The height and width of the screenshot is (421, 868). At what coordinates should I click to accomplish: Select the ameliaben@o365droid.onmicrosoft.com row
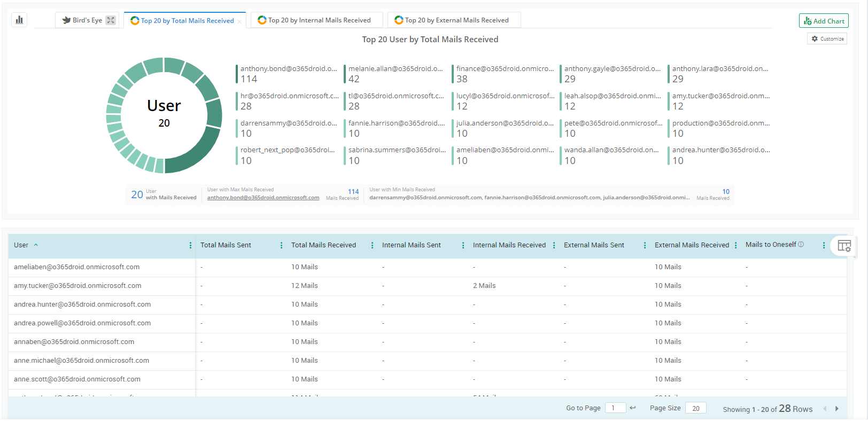(x=428, y=267)
